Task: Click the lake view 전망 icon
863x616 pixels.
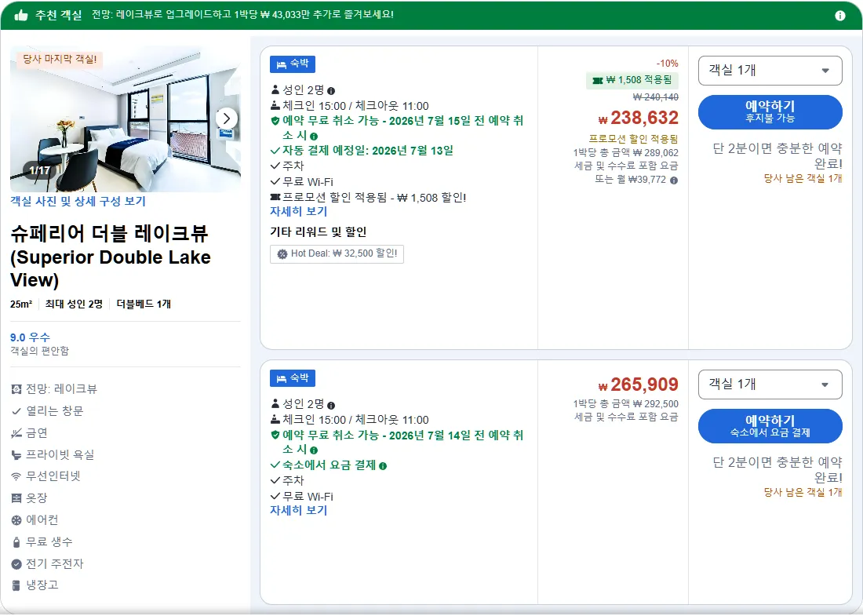Action: 16,389
